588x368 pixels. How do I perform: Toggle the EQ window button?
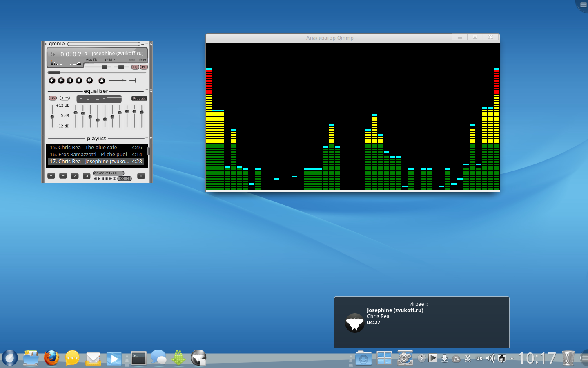coord(135,67)
